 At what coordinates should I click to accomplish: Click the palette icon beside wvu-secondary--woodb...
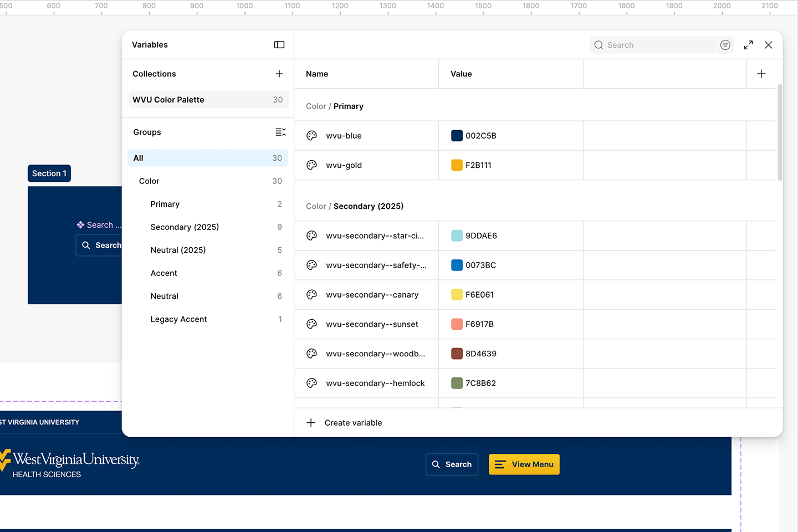click(x=312, y=354)
